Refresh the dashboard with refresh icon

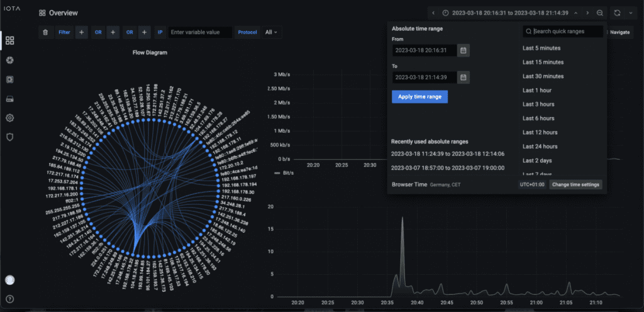point(617,13)
